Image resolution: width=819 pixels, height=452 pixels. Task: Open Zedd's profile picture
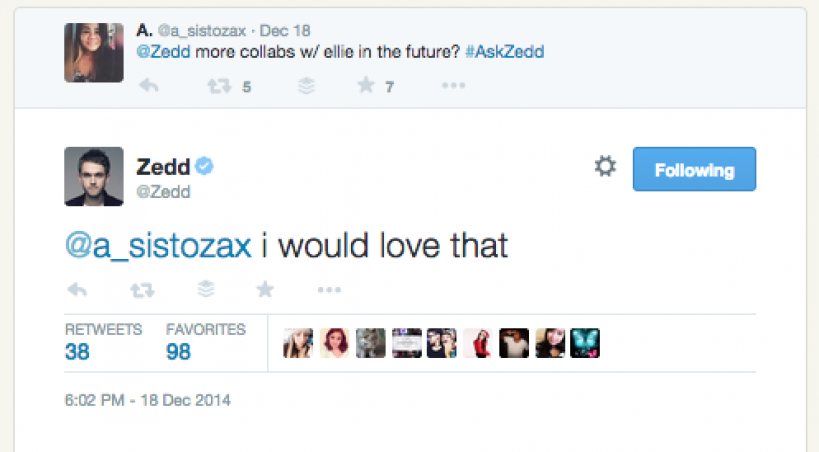[x=94, y=176]
